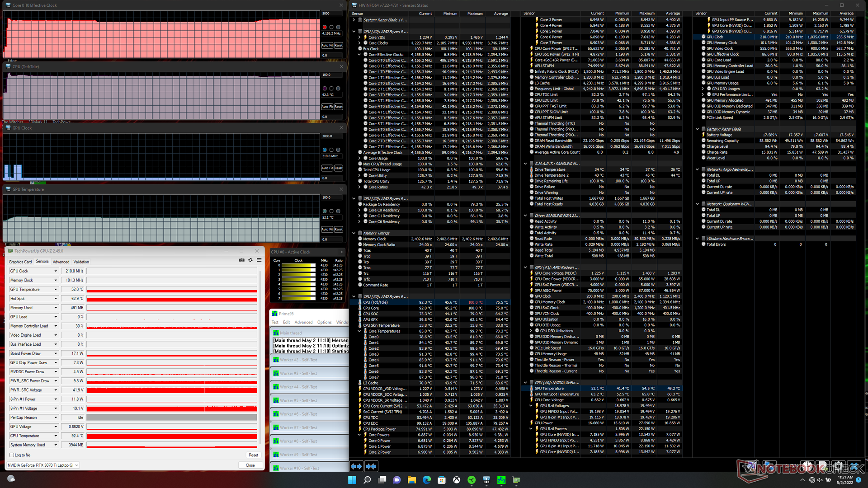Open Xbox app in the taskbar
Image resolution: width=868 pixels, height=488 pixels.
point(457,480)
